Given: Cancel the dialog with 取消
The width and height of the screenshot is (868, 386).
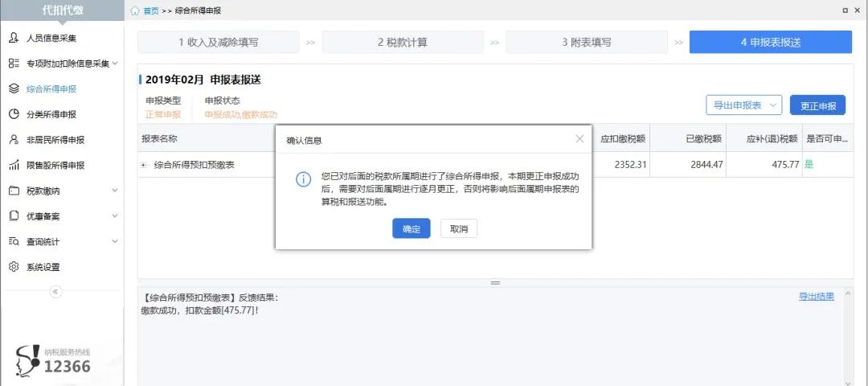Looking at the screenshot, I should pyautogui.click(x=459, y=228).
